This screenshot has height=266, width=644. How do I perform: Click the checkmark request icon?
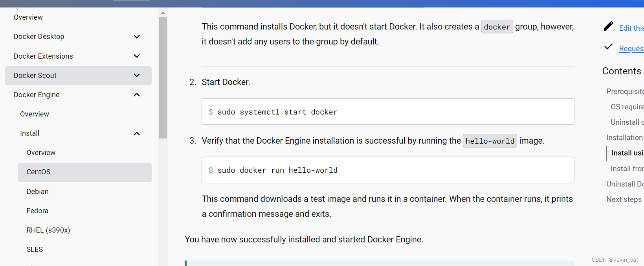click(608, 47)
